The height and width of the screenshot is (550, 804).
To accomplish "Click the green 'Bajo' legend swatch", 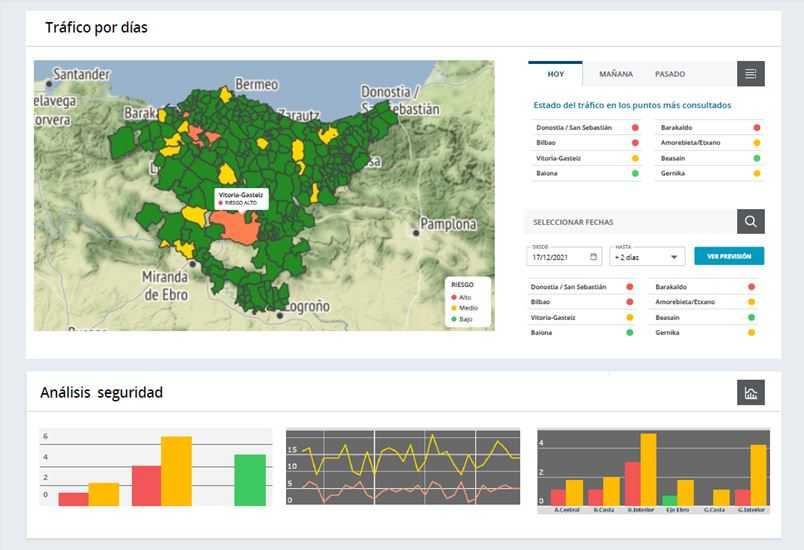I will coord(454,319).
